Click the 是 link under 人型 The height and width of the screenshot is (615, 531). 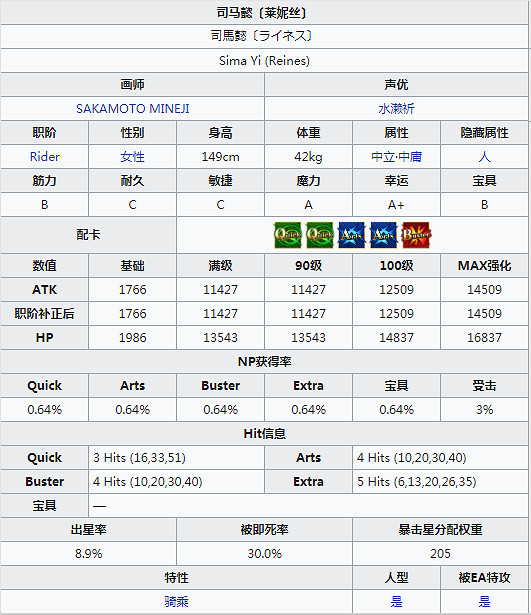396,601
